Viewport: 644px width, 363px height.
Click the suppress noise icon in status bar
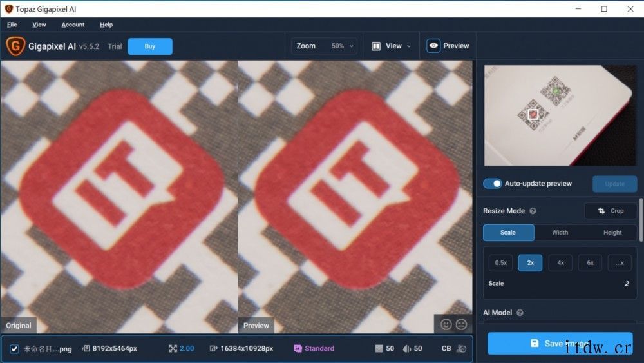coord(379,349)
